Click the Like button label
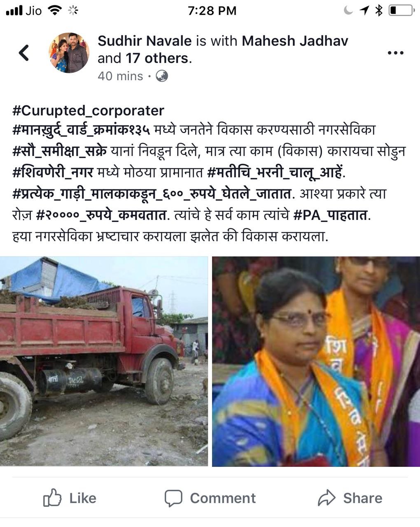Viewport: 420px width, 527px height. pyautogui.click(x=82, y=498)
